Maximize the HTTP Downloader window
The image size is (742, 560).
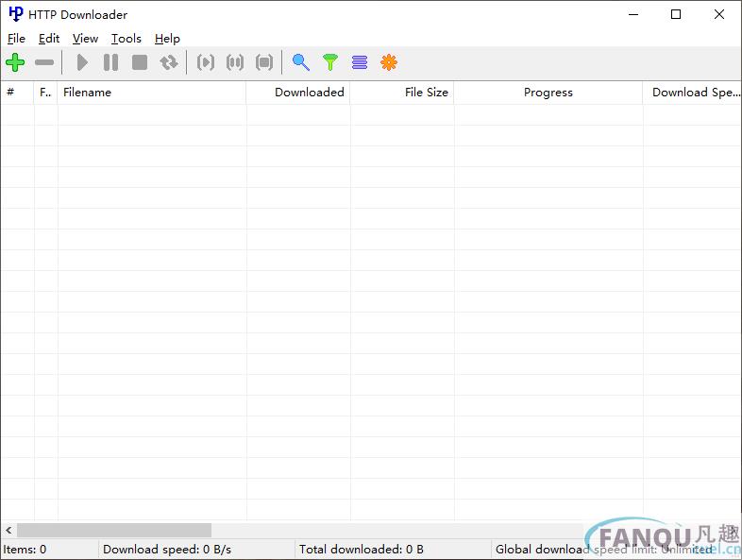click(676, 14)
